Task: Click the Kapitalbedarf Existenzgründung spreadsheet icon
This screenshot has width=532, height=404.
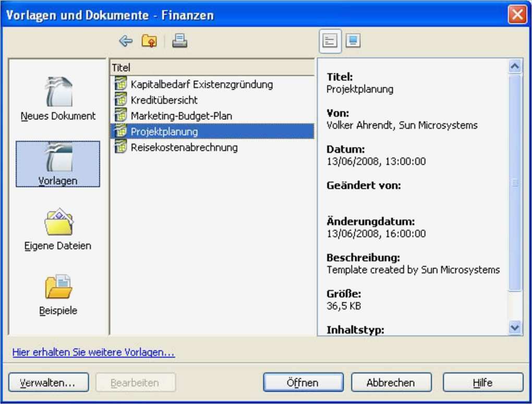Action: [x=120, y=84]
